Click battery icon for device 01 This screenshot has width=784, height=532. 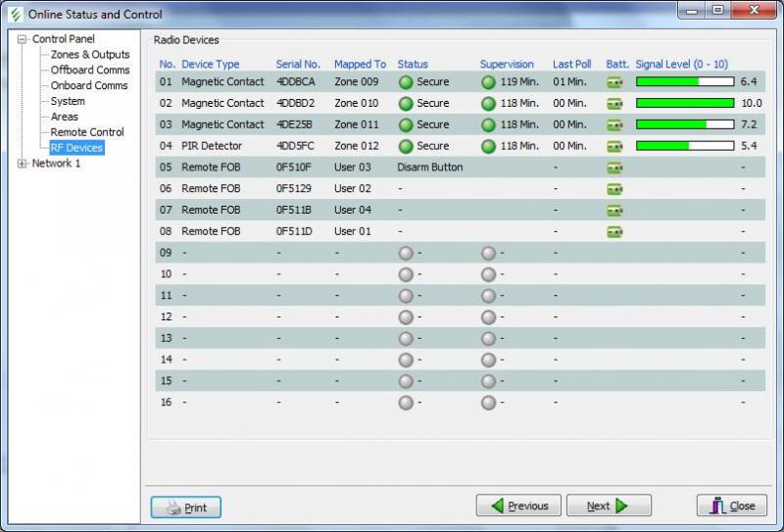[x=614, y=82]
